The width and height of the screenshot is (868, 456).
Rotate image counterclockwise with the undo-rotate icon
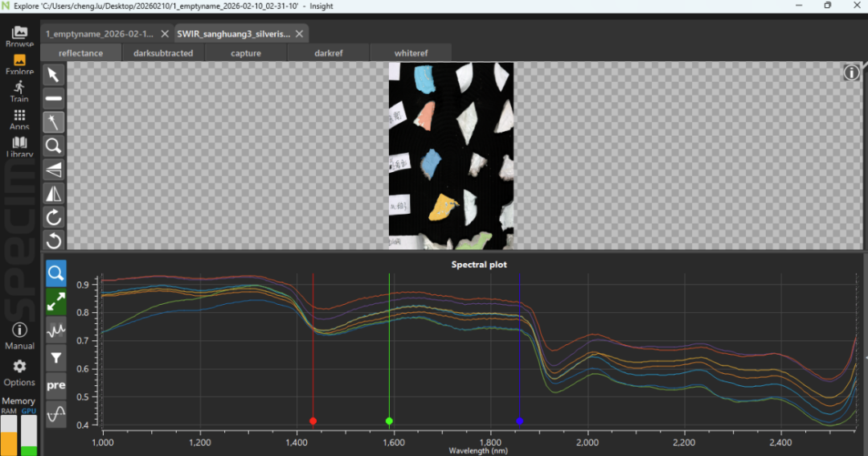pyautogui.click(x=54, y=240)
